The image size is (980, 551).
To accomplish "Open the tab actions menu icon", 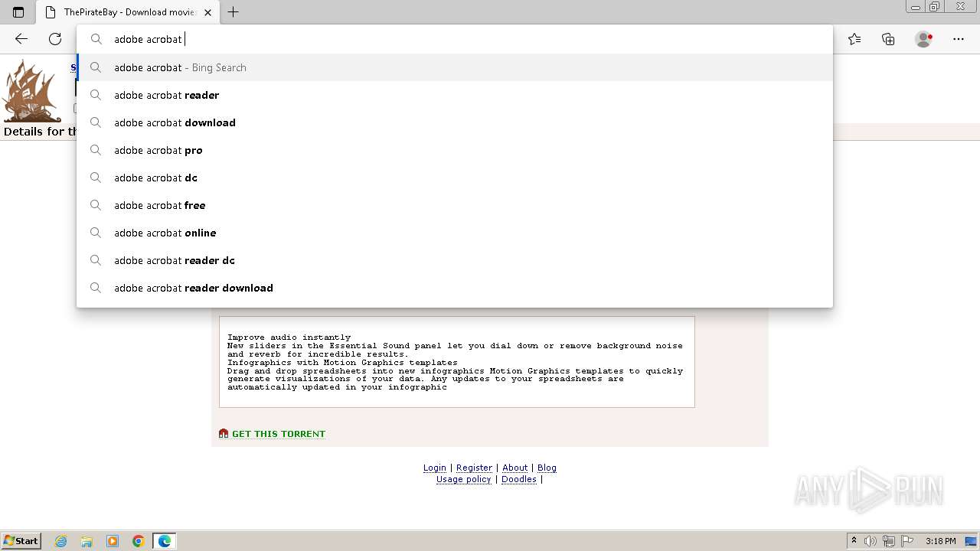I will point(18,12).
